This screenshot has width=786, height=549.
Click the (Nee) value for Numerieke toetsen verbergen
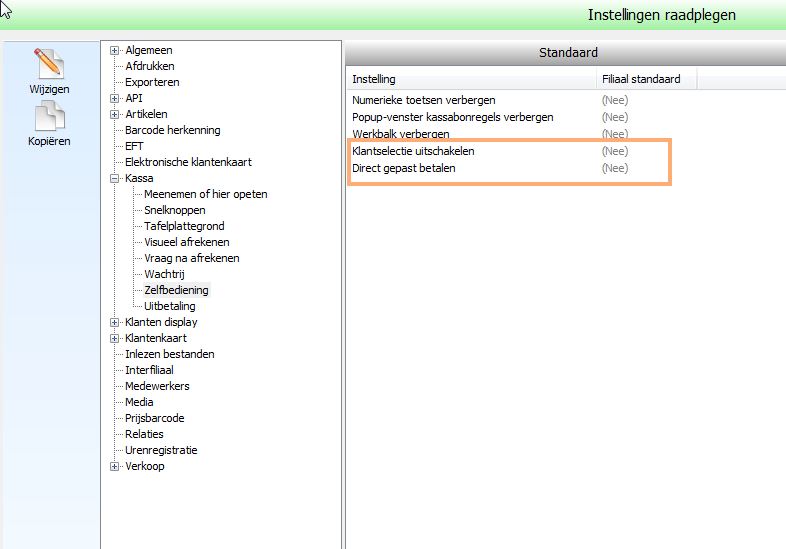point(615,100)
